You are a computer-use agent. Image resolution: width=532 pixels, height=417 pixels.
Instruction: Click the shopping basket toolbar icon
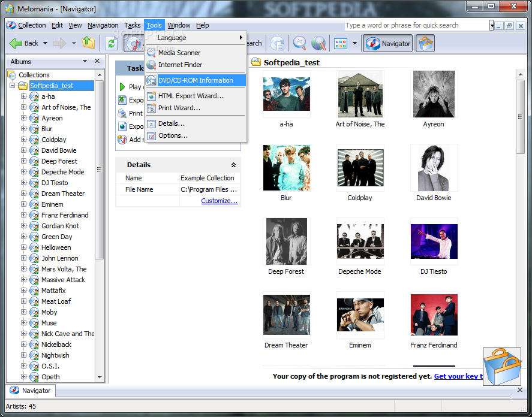[x=425, y=43]
